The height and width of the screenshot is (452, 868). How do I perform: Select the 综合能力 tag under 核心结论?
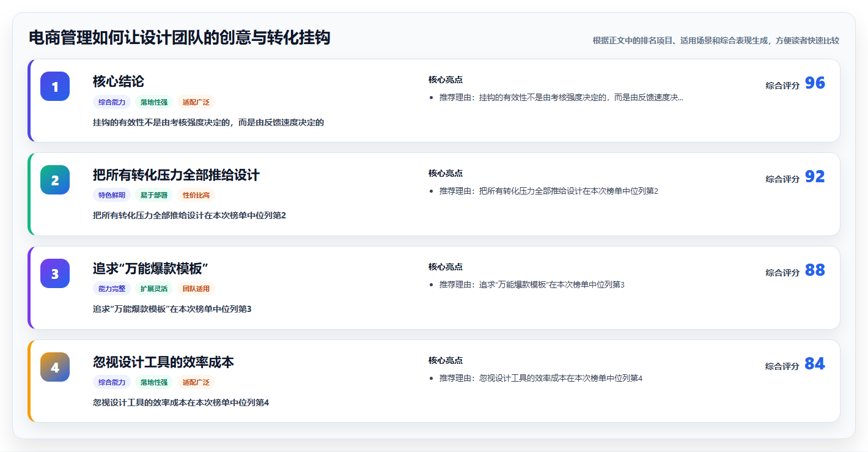pos(112,102)
